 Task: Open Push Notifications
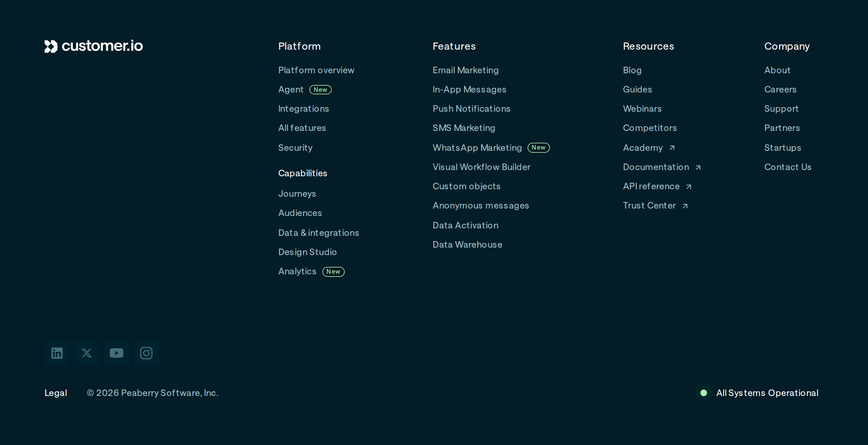point(472,109)
